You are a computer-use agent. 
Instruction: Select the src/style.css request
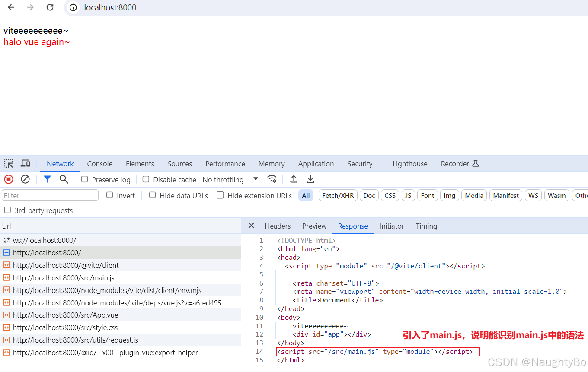120,327
